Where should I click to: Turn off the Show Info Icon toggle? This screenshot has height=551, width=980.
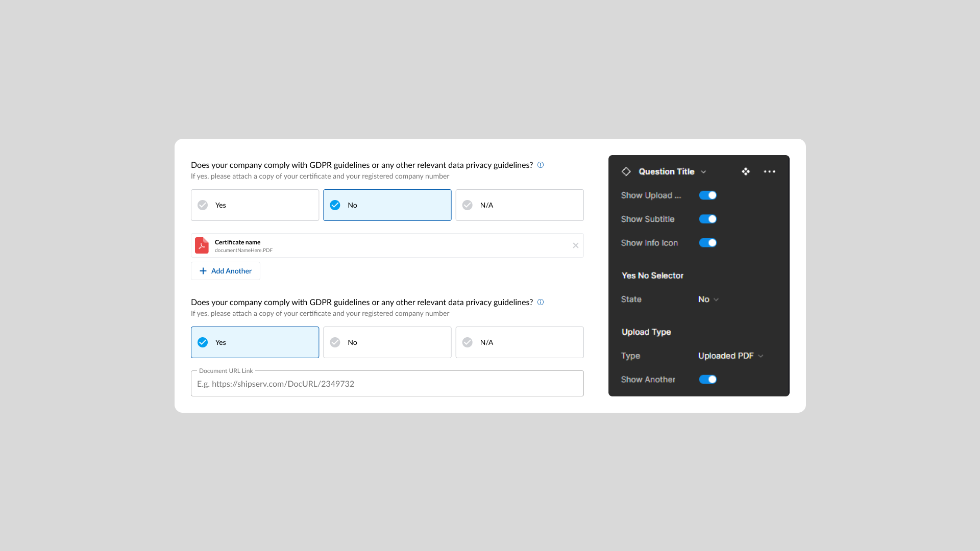pos(707,243)
